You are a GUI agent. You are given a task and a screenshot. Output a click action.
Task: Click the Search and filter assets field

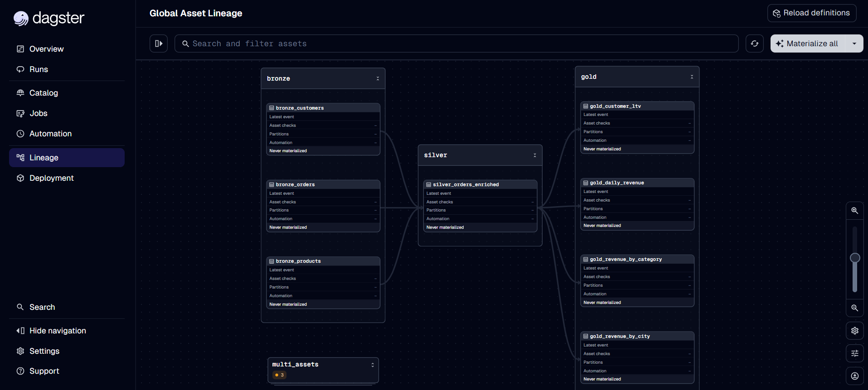pyautogui.click(x=456, y=43)
